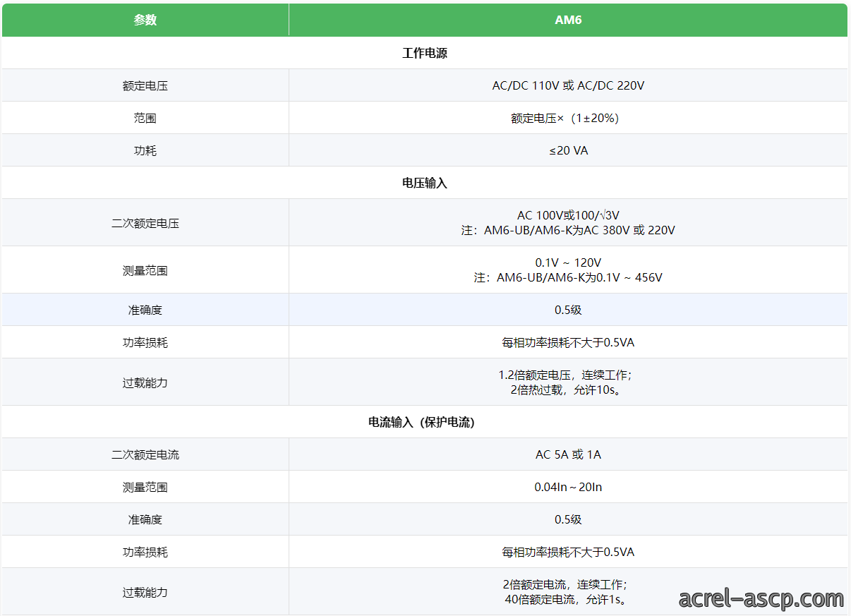Click the highlighted 准确度 row under 电压输入
Image resolution: width=851 pixels, height=616 pixels.
click(x=425, y=310)
